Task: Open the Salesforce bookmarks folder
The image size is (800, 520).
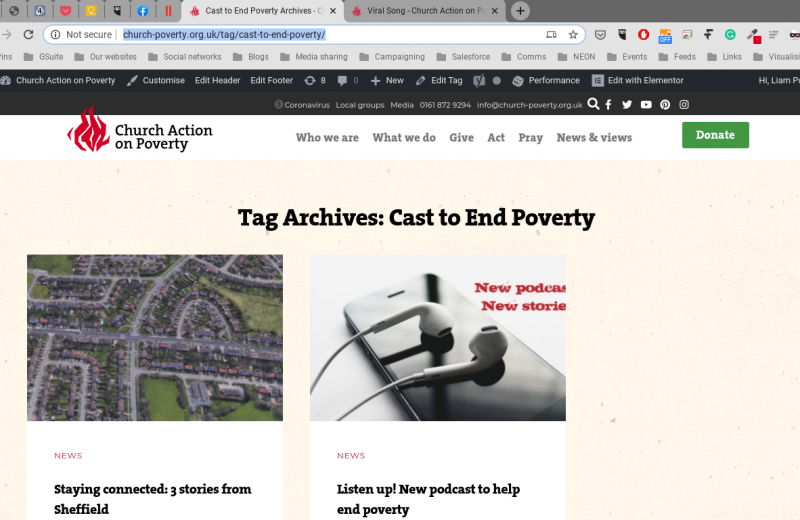Action: tap(463, 57)
